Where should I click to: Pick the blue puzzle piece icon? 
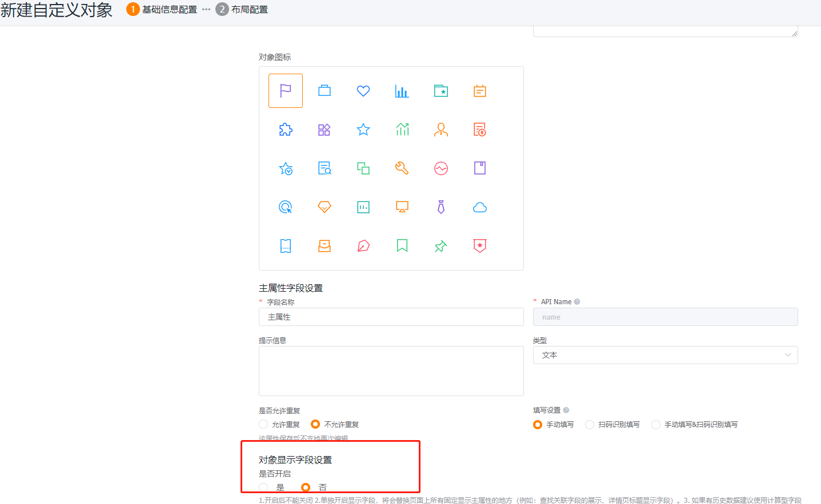(286, 130)
